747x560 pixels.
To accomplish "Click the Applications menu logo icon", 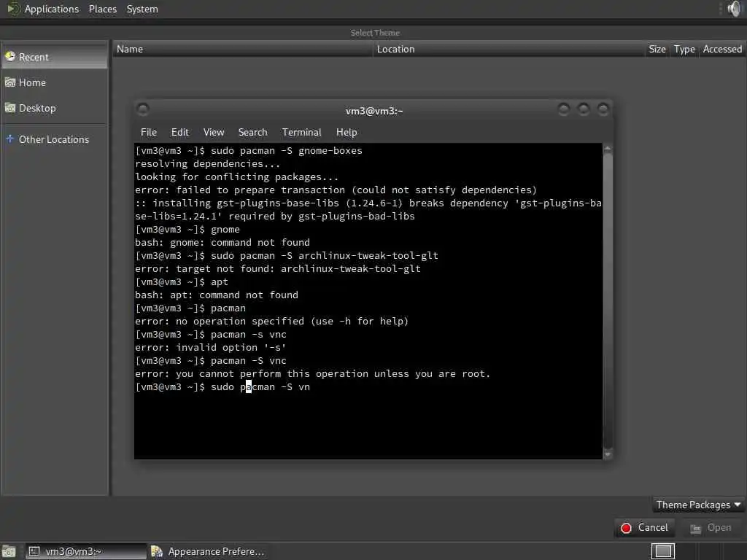I will 13,9.
